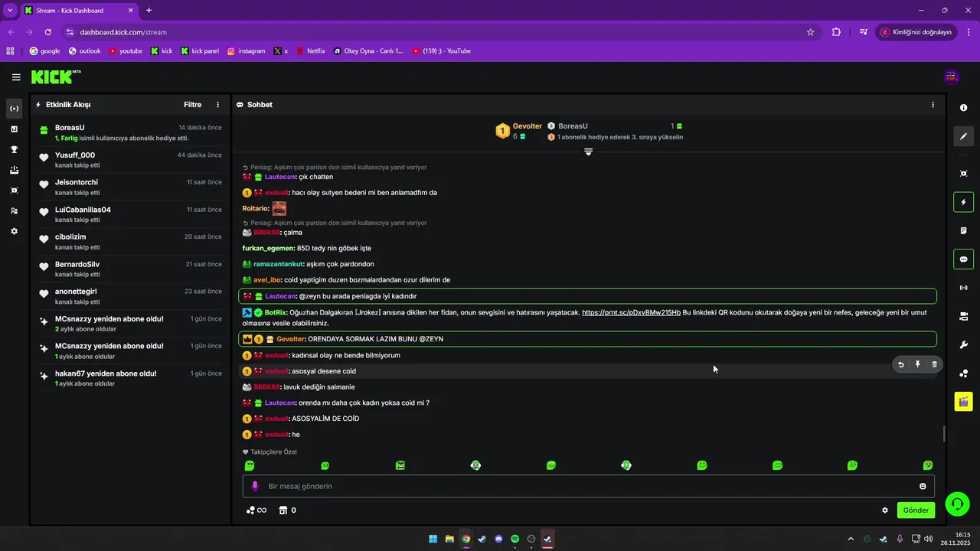Viewport: 980px width, 551px height.
Task: Toggle the activity feed lightning panel button
Action: pyautogui.click(x=963, y=202)
